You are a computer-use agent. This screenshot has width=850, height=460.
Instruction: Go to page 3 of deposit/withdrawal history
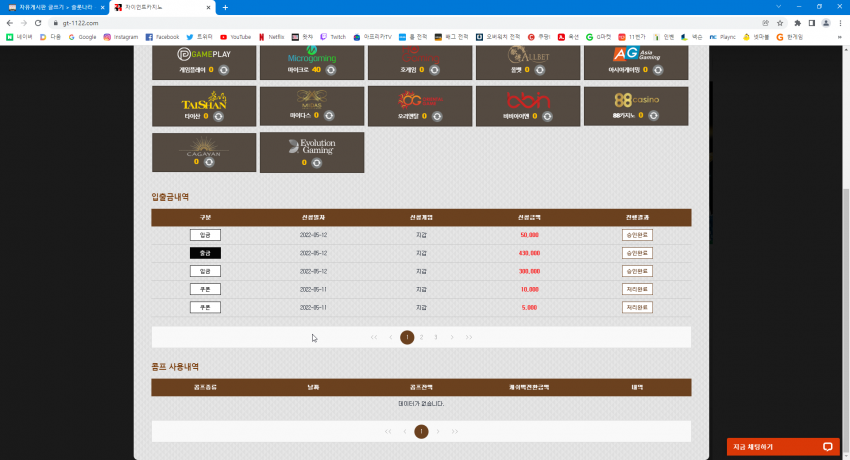point(435,337)
